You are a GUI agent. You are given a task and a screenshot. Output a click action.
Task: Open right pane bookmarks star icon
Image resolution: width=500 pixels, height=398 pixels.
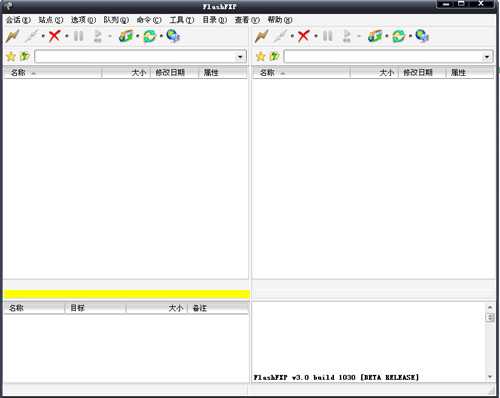(261, 57)
